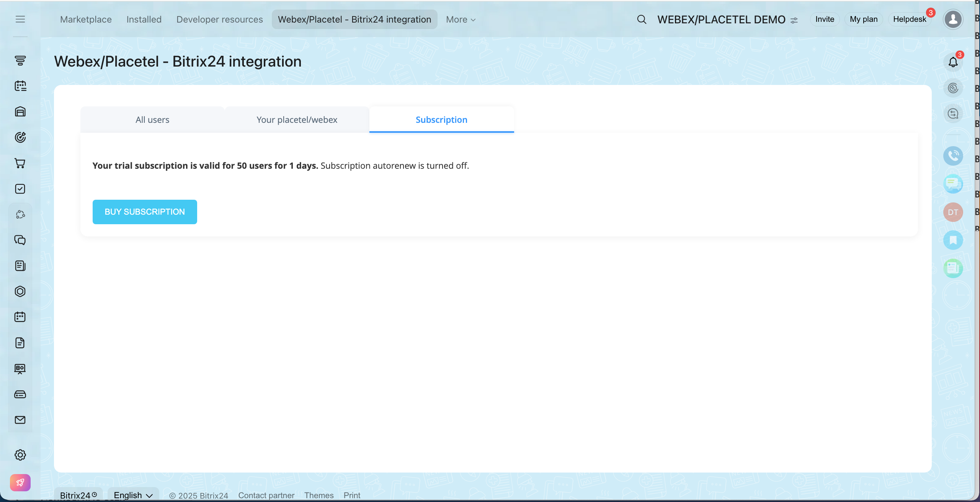Click the My plan button
Image resolution: width=980 pixels, height=502 pixels.
point(863,19)
